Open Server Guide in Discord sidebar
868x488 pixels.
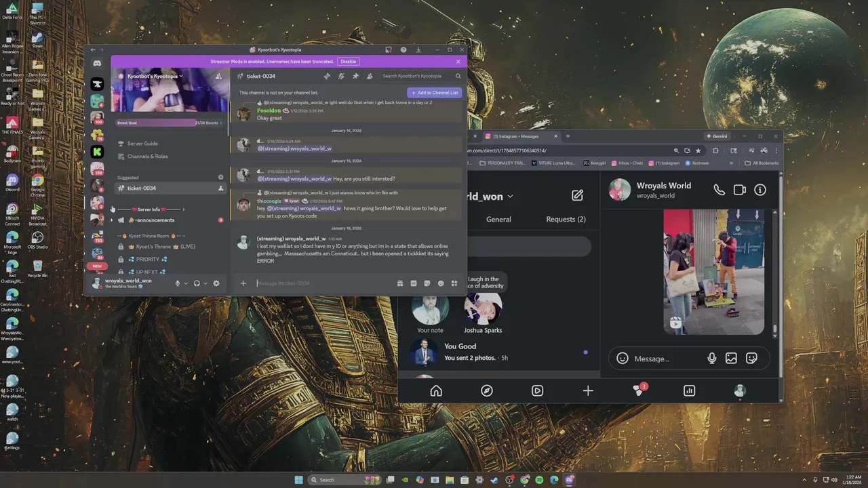(142, 144)
